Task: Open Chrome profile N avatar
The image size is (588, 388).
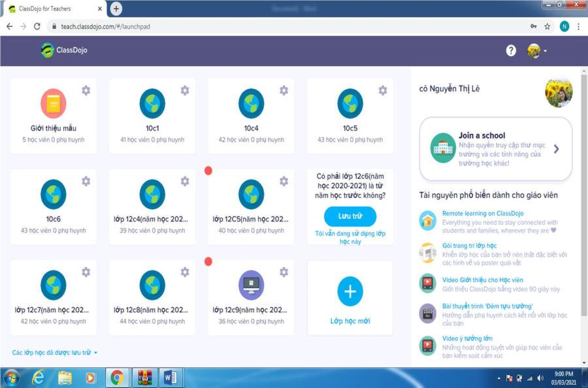Action: (564, 26)
